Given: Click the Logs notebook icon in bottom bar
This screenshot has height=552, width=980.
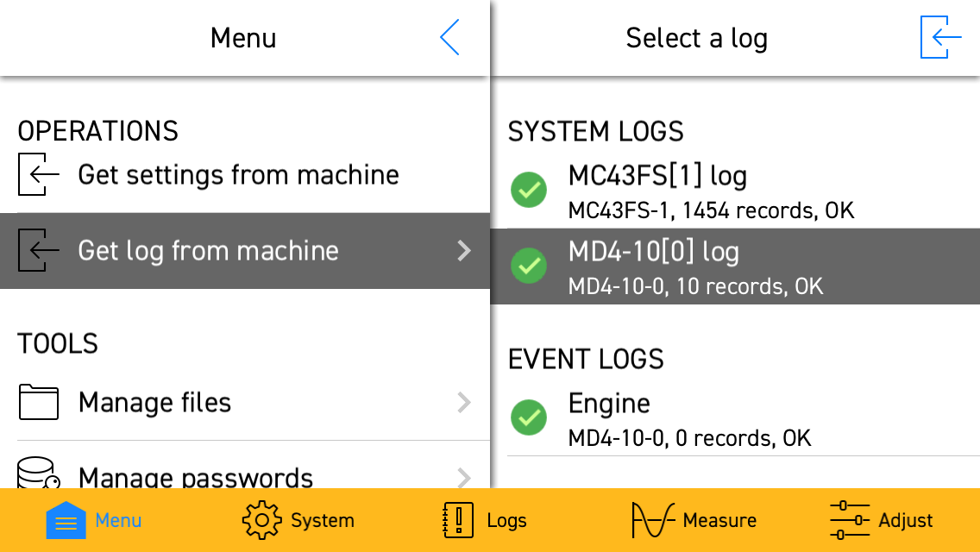Looking at the screenshot, I should tap(458, 520).
